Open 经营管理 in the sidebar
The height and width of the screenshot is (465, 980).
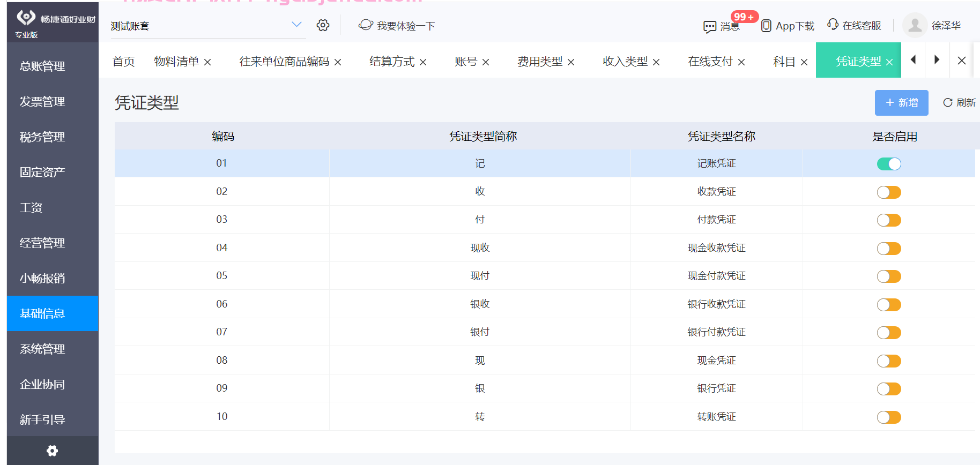click(53, 243)
